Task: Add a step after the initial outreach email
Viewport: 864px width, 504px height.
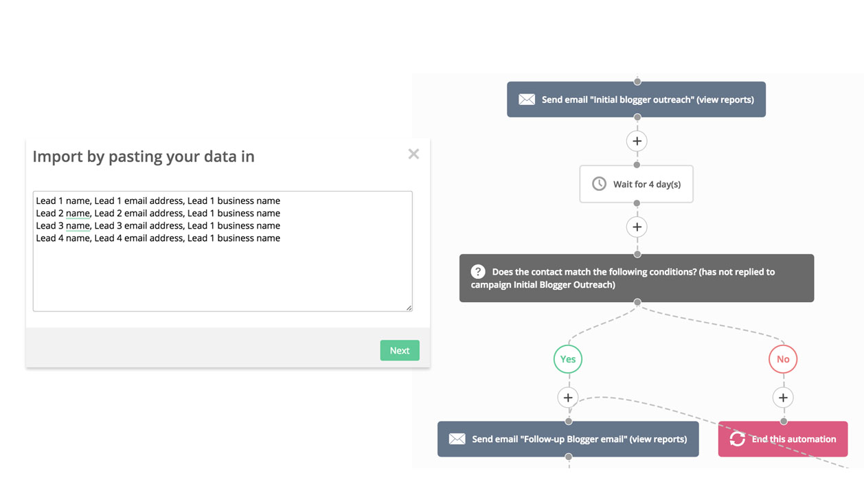Action: pos(637,140)
